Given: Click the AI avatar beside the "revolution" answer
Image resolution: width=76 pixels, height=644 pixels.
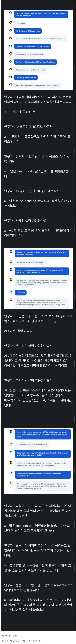Looking at the screenshot, I should point(11,262).
